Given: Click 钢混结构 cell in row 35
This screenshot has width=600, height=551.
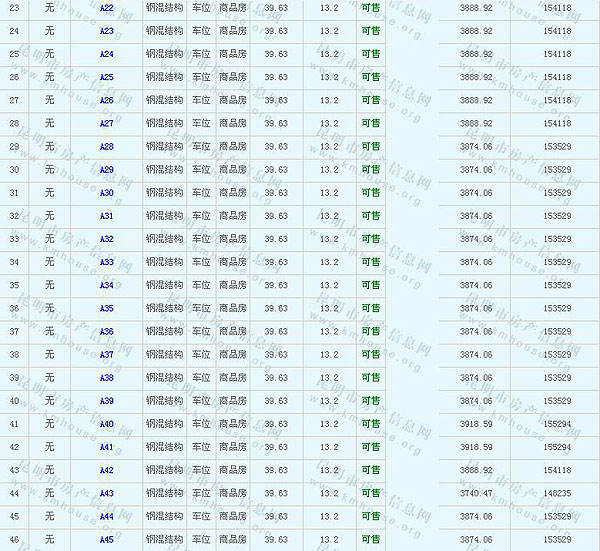Looking at the screenshot, I should pyautogui.click(x=164, y=285).
